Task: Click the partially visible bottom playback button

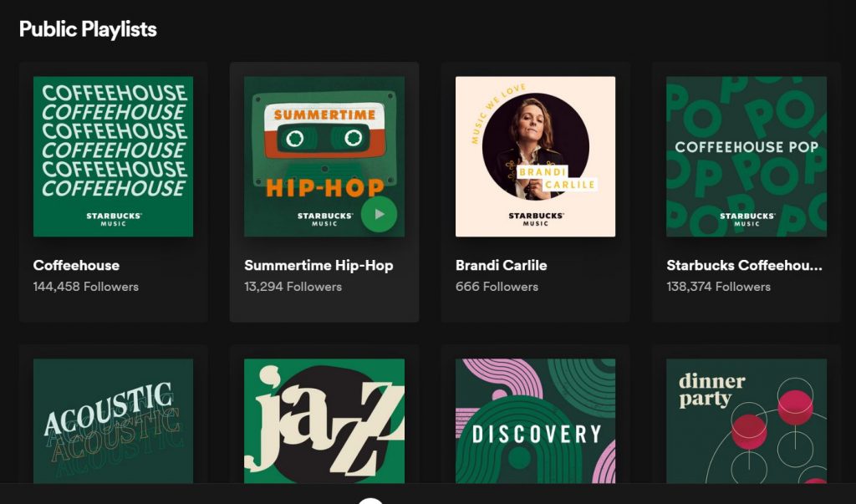Action: (x=370, y=501)
